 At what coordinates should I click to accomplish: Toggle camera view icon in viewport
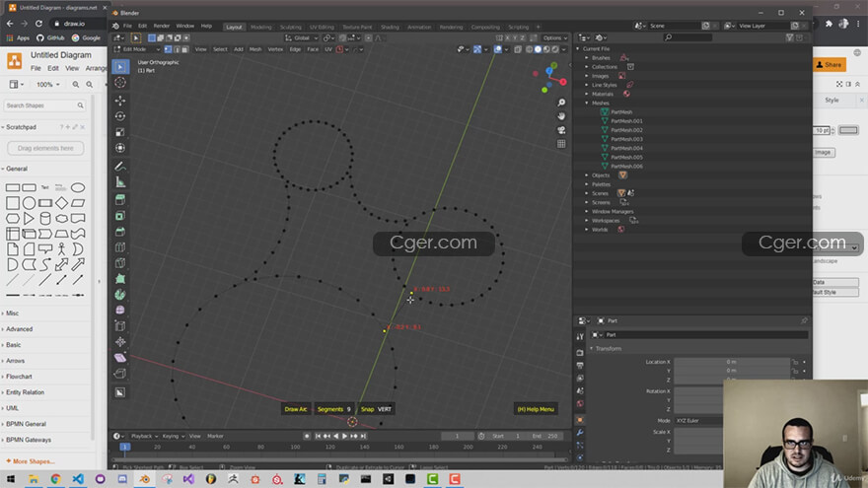(561, 130)
